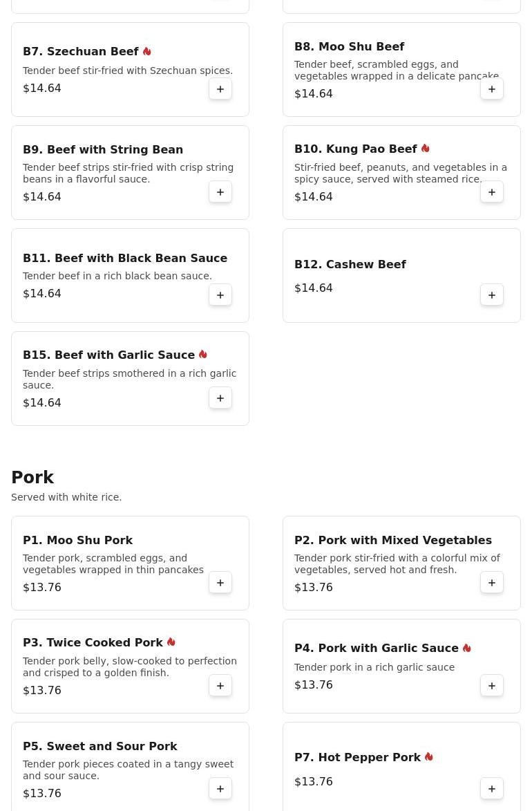Add Sweet and Sour Pork item
The width and height of the screenshot is (532, 811).
[x=220, y=789]
